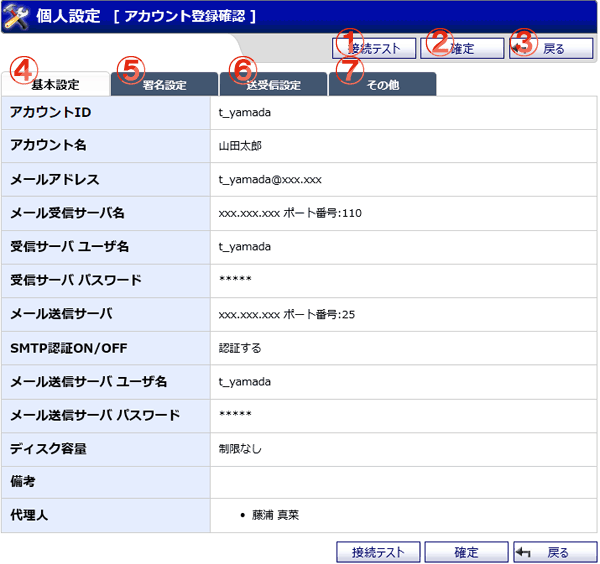Screen dimensions: 600x564
Task: Click the 備考 row label
Action: [x=23, y=481]
